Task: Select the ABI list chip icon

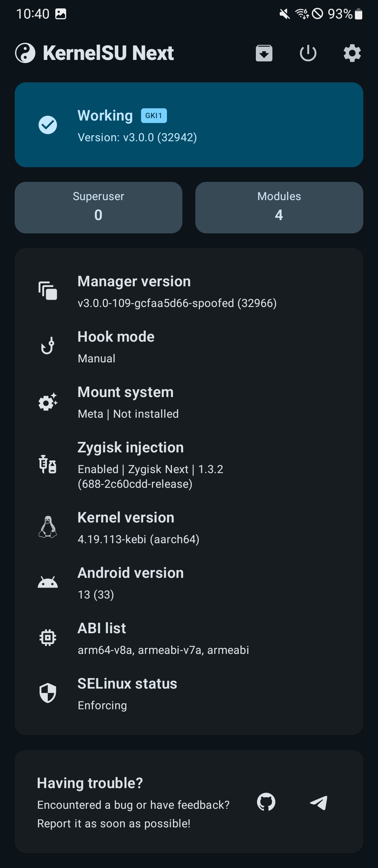Action: (x=48, y=637)
